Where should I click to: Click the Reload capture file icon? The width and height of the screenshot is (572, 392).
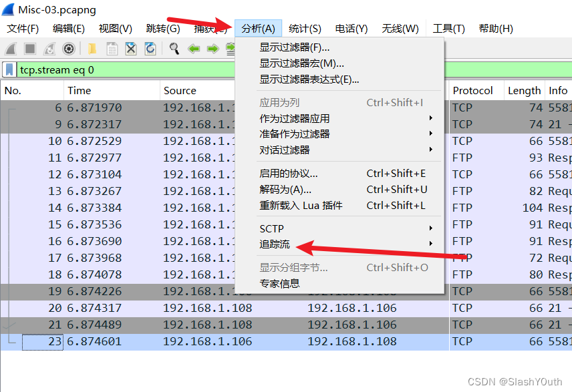coord(150,49)
